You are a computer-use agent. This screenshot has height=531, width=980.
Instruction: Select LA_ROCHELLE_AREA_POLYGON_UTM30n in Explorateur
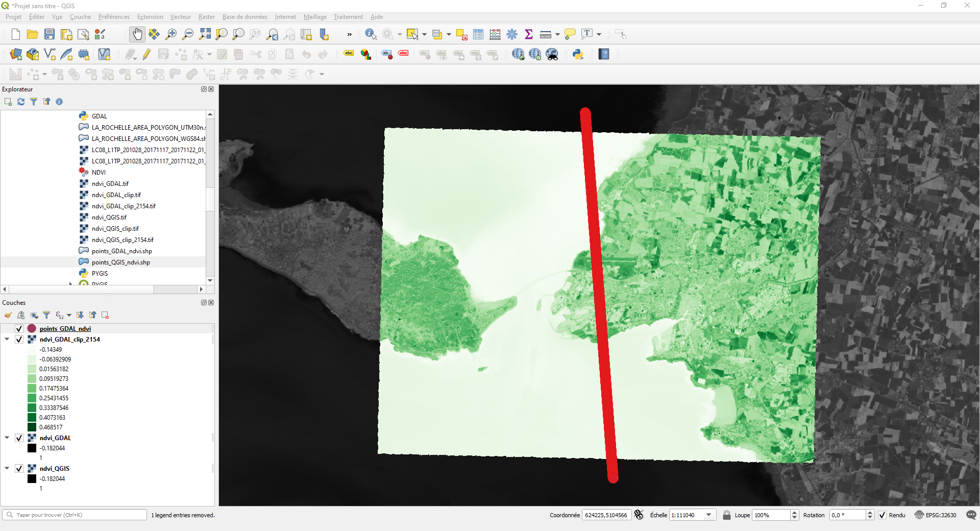(148, 128)
